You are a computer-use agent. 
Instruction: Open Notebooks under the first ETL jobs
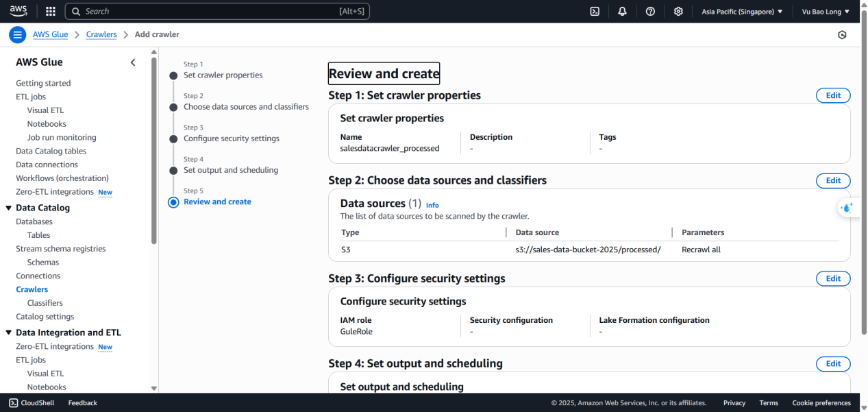point(47,124)
